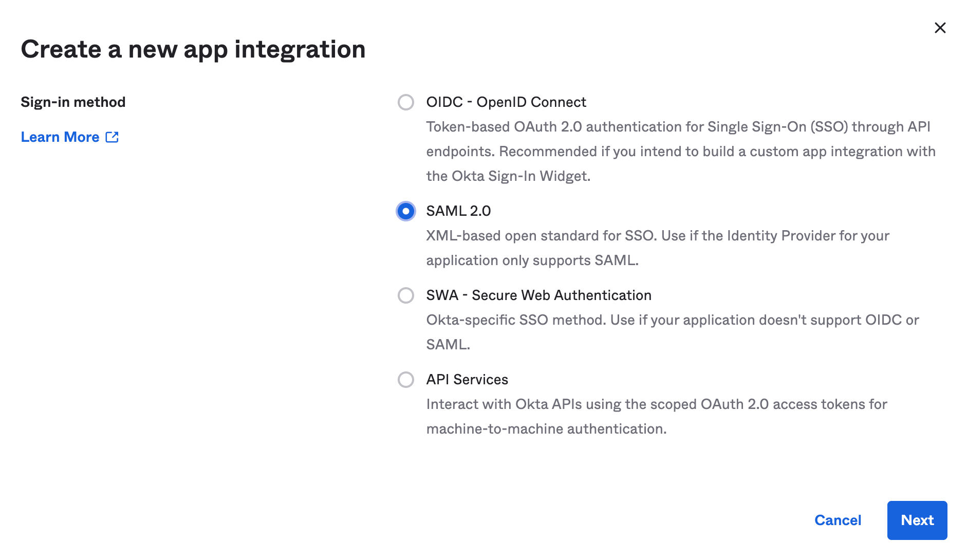This screenshot has width=967, height=560.
Task: Click the filled SAML 2.0 radio circle
Action: coord(406,211)
